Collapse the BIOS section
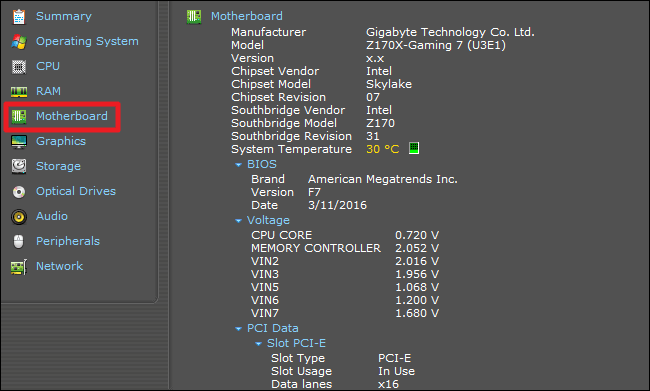The height and width of the screenshot is (391, 650). click(238, 165)
